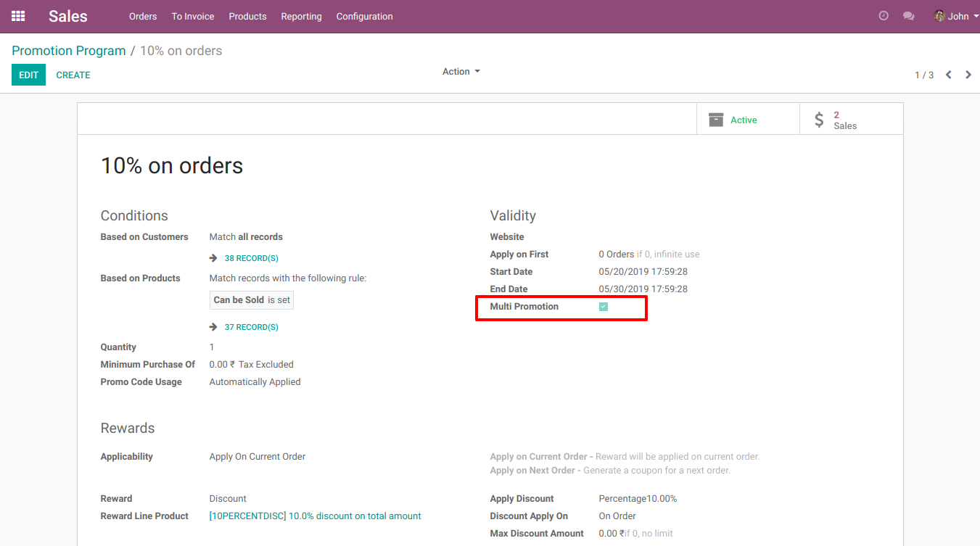Open the Configuration menu

coord(364,16)
